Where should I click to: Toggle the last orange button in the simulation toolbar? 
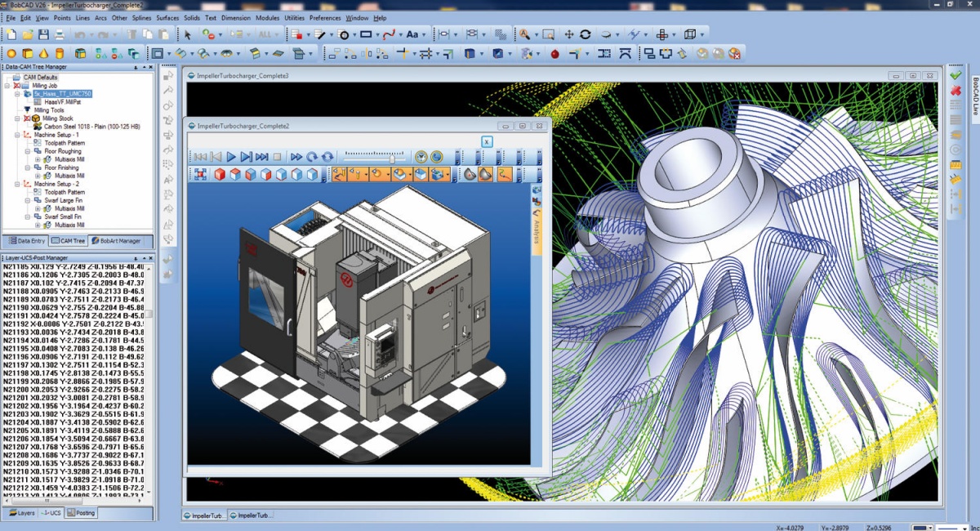pos(506,174)
